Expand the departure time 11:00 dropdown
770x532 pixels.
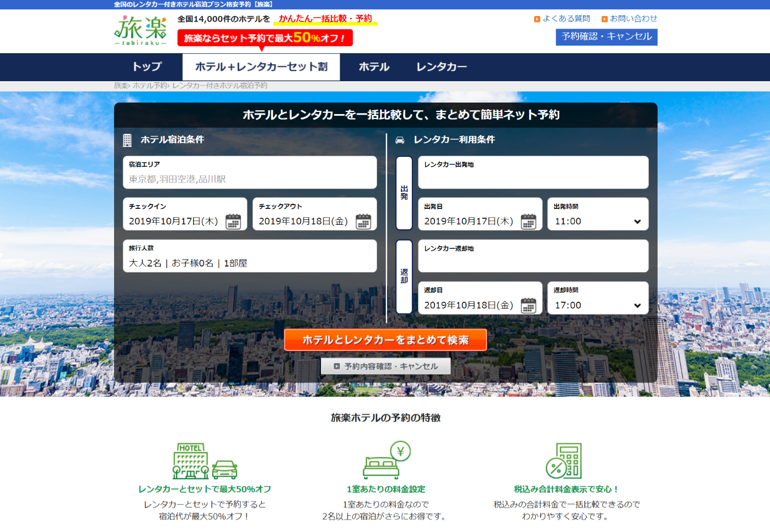tap(598, 221)
